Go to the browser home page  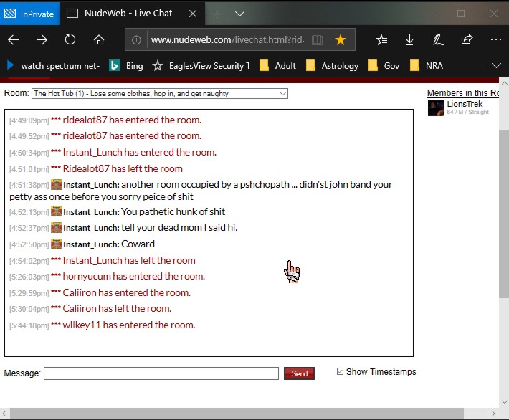point(99,40)
